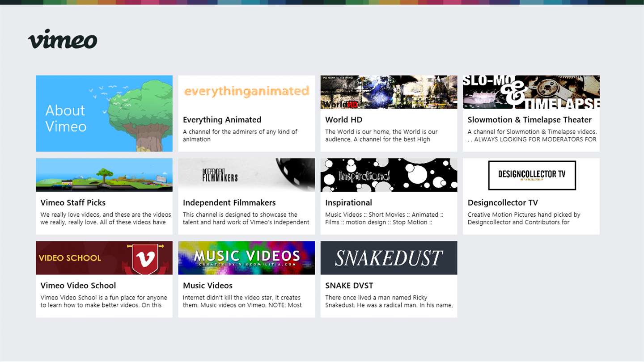Image resolution: width=644 pixels, height=362 pixels.
Task: Open the Inspirational channel title
Action: (348, 202)
